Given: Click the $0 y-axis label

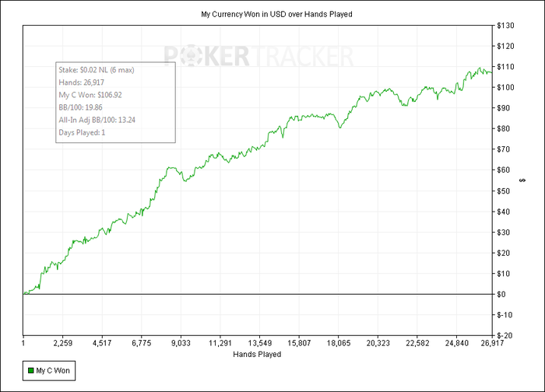Looking at the screenshot, I should point(501,294).
